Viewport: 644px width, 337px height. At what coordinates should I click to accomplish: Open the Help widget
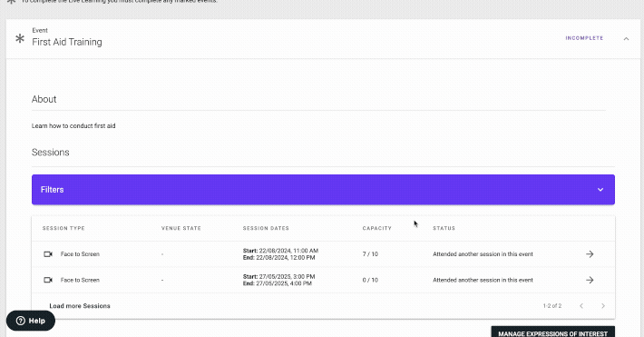[x=31, y=321]
